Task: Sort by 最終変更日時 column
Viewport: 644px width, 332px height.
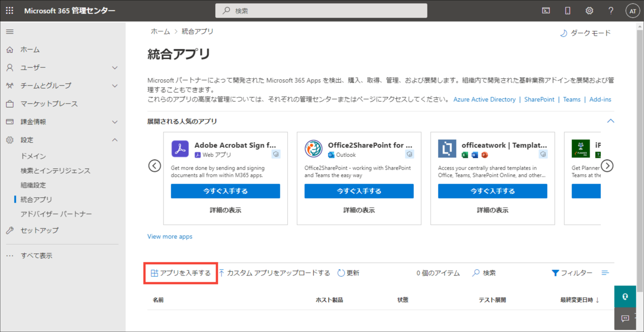Action: pos(580,300)
